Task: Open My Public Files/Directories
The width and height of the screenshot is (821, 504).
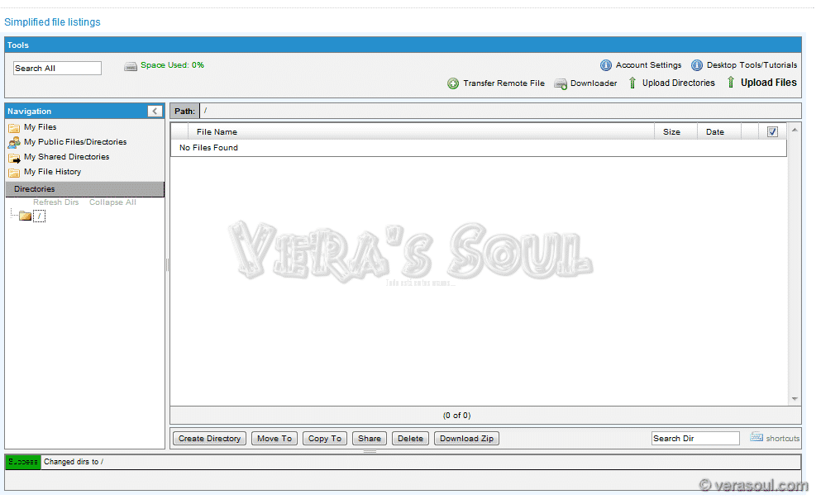Action: tap(74, 142)
